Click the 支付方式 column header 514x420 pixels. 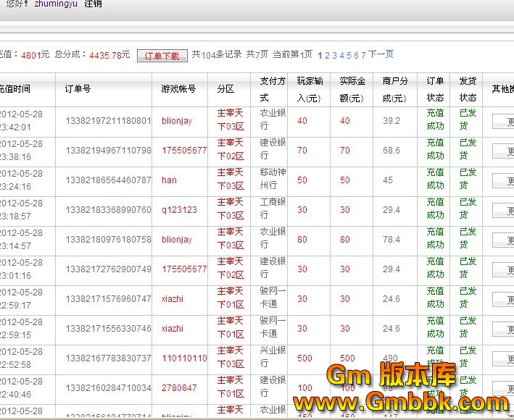click(x=268, y=89)
